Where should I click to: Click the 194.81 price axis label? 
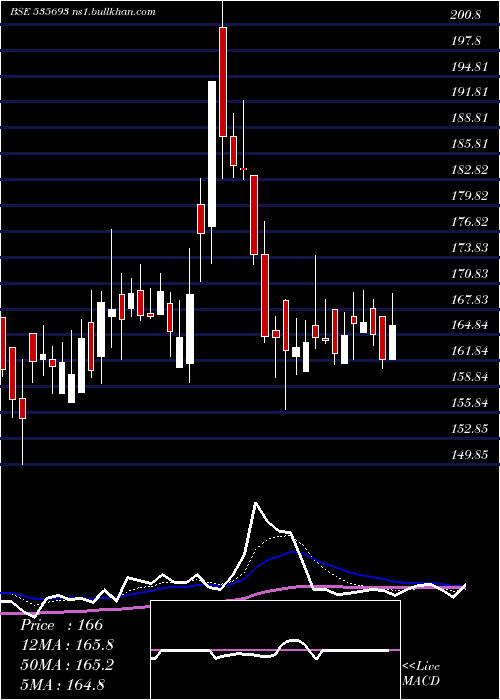pos(468,67)
